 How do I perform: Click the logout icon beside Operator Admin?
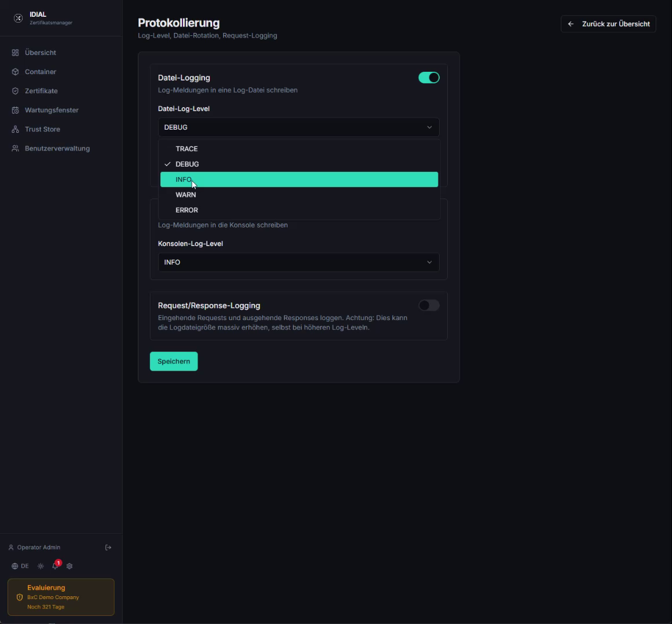(108, 548)
